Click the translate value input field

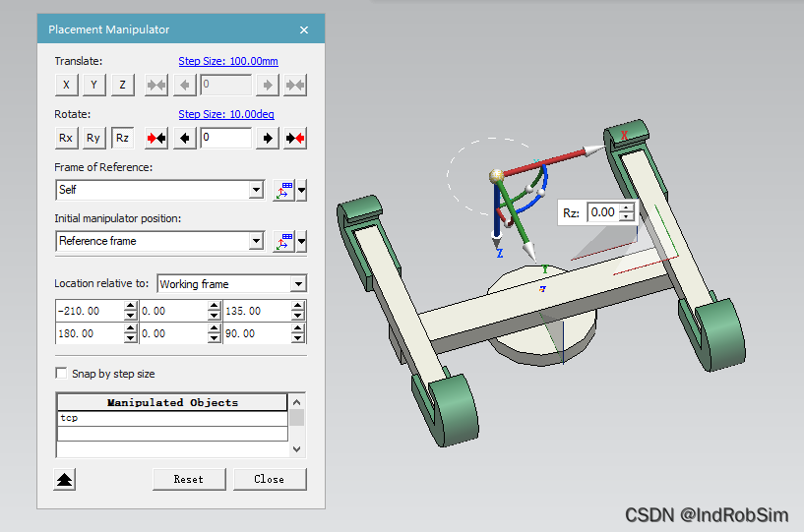(226, 85)
